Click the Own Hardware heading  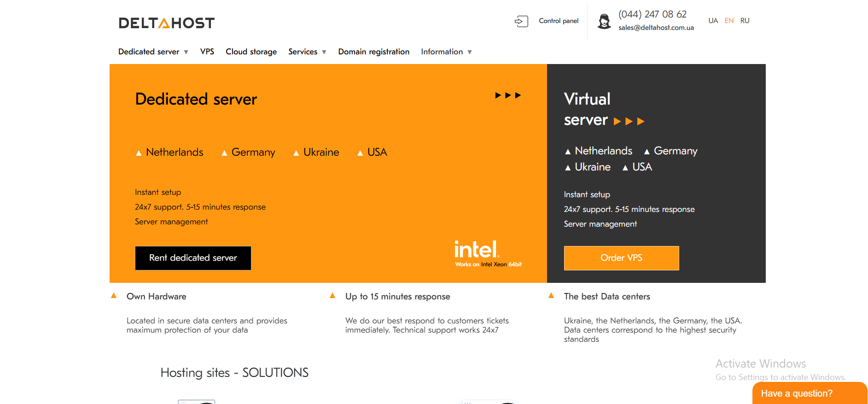point(157,297)
